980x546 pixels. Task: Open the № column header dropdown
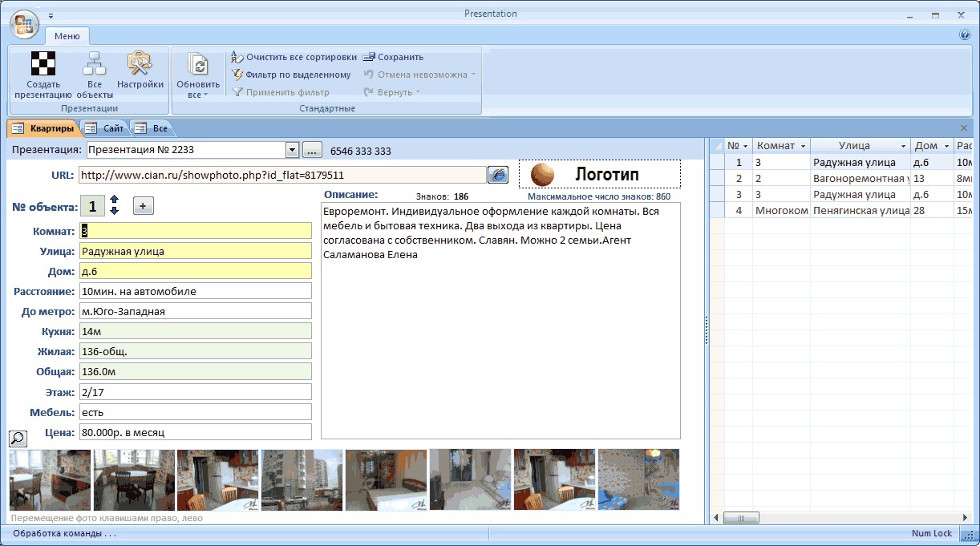click(746, 146)
